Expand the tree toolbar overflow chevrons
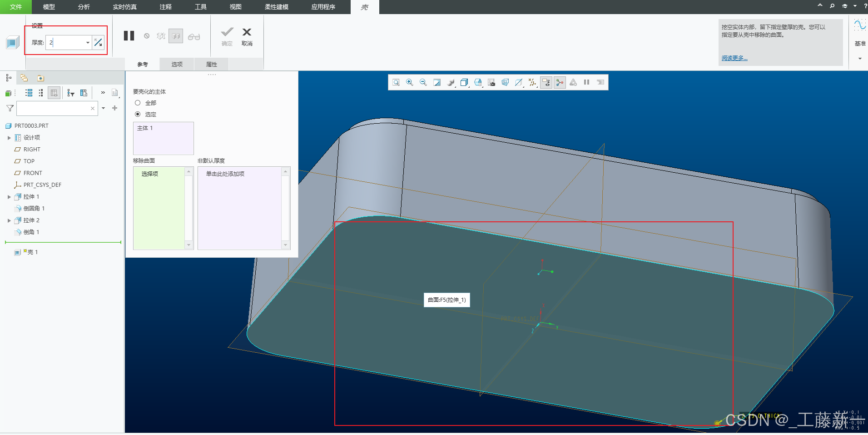Screen dimensions: 868x435 pos(103,93)
